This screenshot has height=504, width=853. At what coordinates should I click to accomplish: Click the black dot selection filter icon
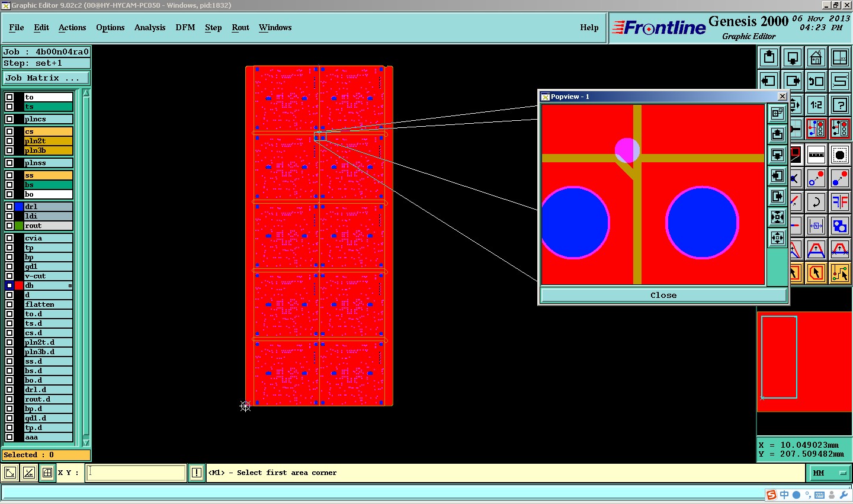840,155
